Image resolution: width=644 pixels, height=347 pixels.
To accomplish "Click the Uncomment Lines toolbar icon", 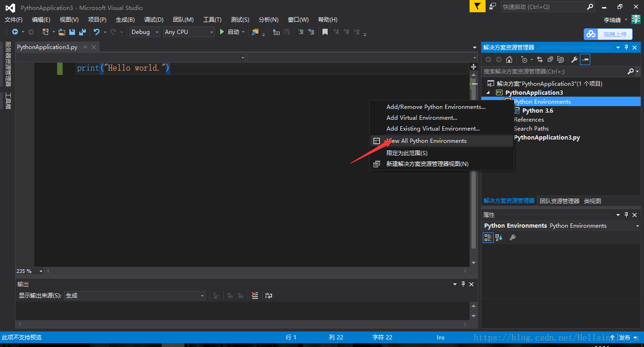I will tap(311, 32).
